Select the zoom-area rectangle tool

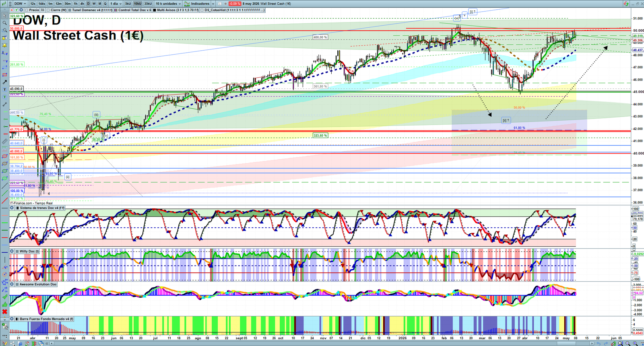[x=4, y=30]
